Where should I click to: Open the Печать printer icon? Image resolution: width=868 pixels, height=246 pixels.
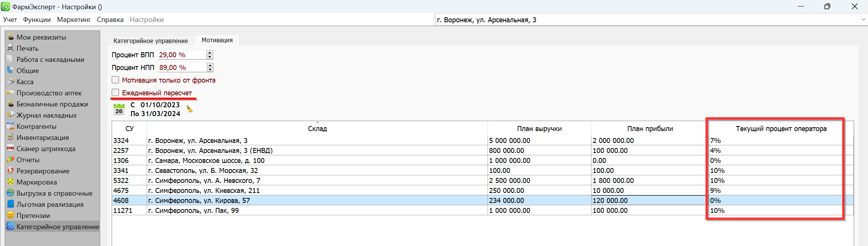pos(10,48)
